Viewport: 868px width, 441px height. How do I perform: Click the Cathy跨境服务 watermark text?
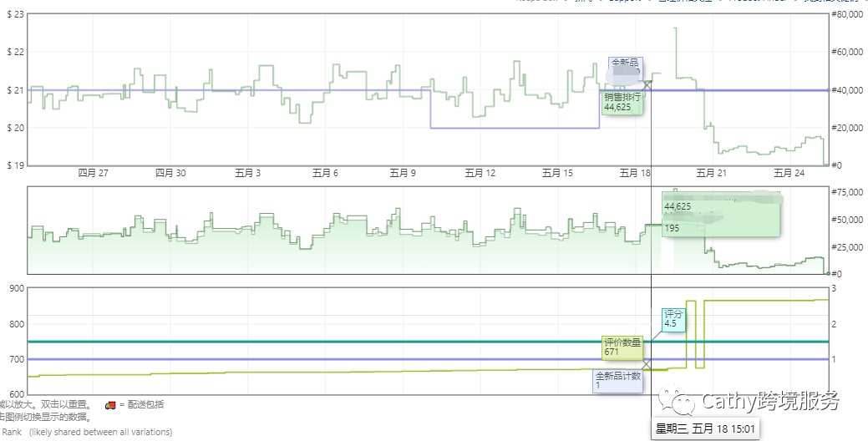tap(770, 401)
